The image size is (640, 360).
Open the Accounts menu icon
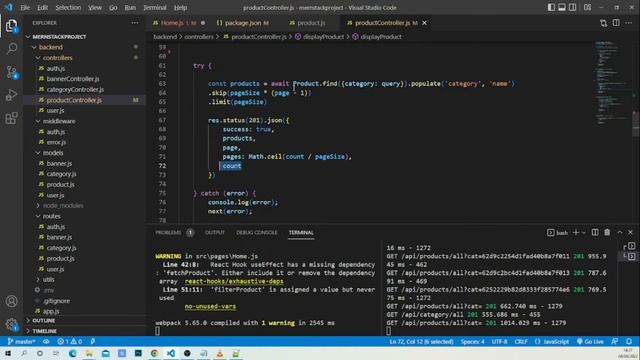tap(11, 301)
